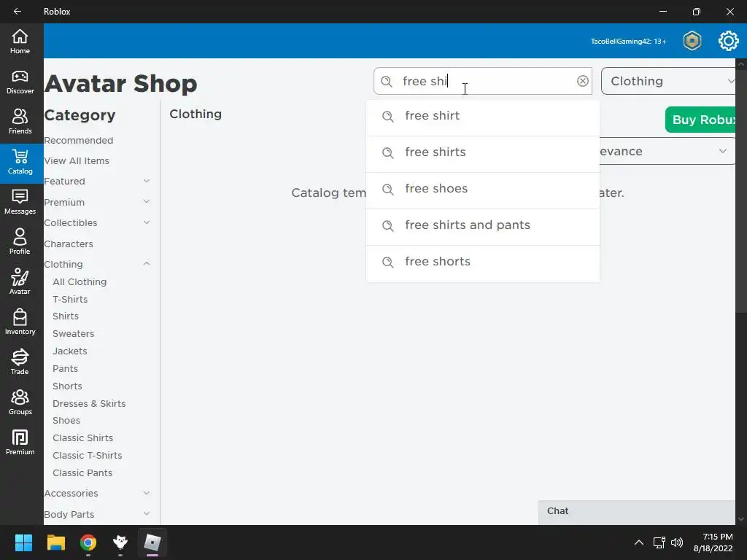Expand the Premium category chevron
747x560 pixels.
point(147,202)
